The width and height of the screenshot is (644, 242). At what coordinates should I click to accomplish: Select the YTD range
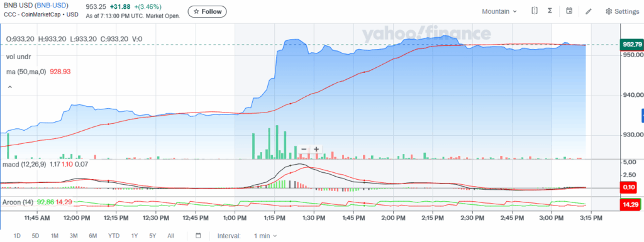(114, 236)
